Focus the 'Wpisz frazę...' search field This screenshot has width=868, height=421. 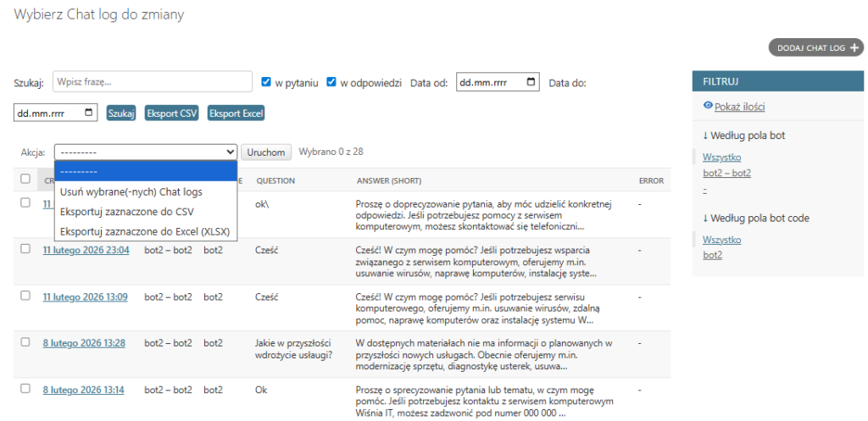tap(153, 82)
